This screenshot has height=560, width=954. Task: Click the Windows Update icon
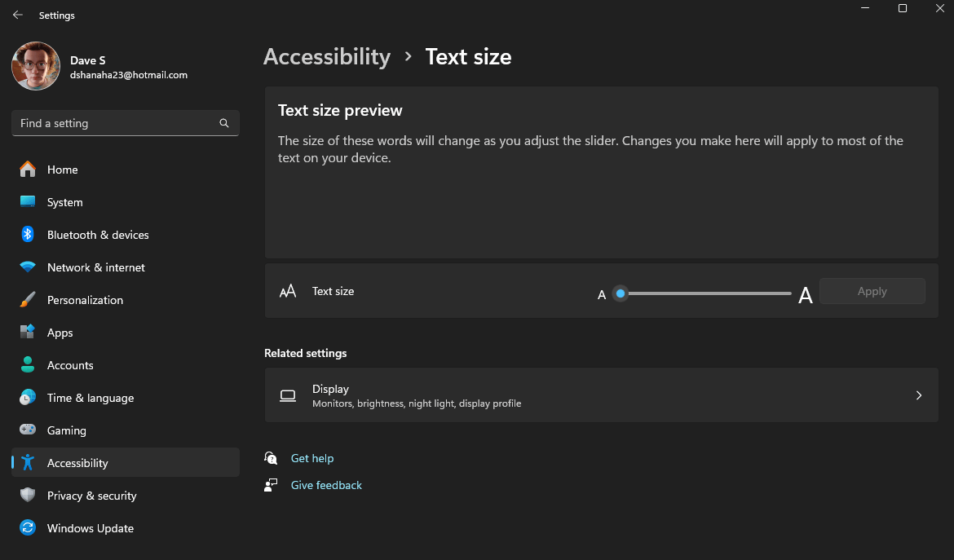pos(28,528)
